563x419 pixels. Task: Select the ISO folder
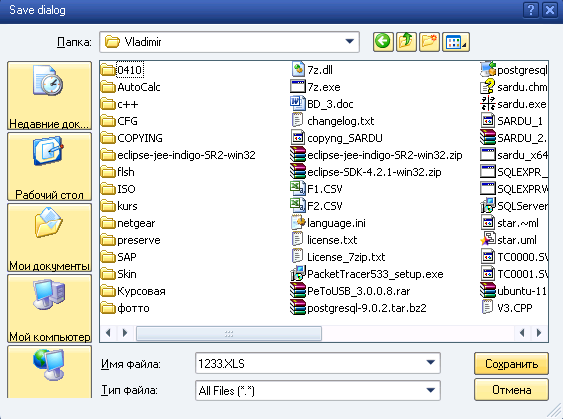pos(118,189)
